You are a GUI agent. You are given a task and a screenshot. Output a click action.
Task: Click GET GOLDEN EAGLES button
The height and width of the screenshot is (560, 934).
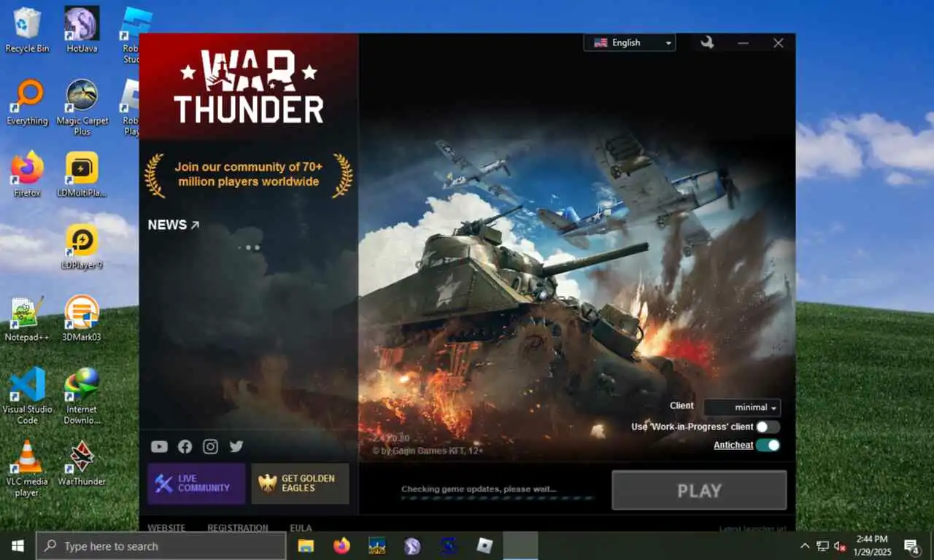(x=300, y=483)
